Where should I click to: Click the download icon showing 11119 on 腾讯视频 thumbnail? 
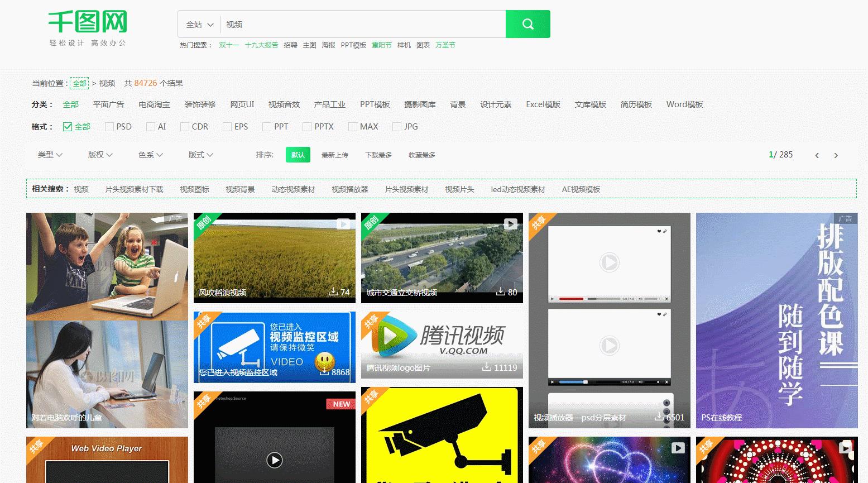[487, 368]
